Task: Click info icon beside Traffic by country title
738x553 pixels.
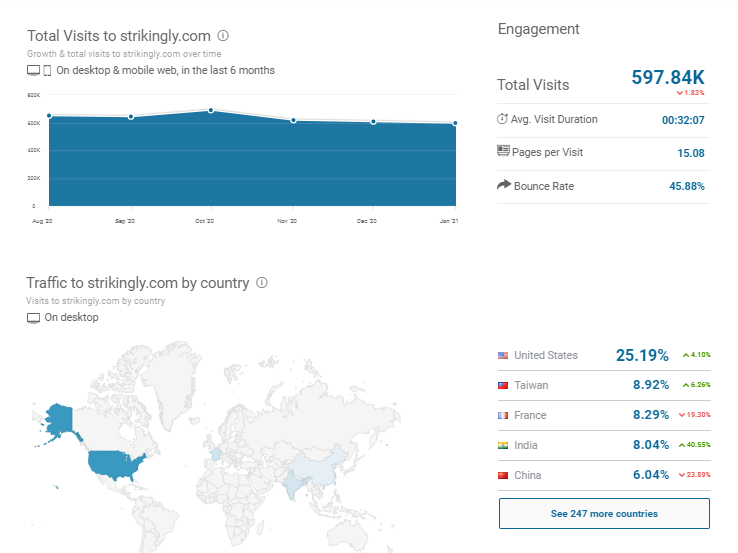Action: (262, 283)
